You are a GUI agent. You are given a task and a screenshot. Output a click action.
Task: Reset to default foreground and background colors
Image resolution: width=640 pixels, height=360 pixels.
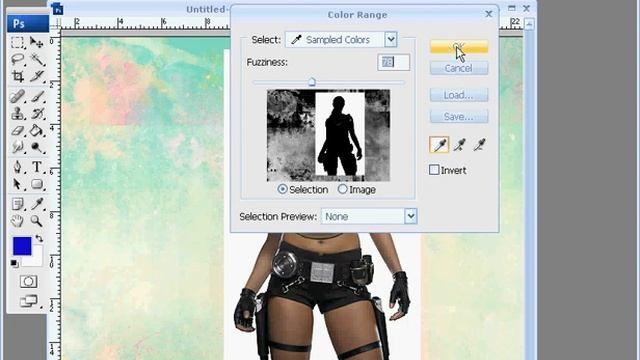click(14, 263)
